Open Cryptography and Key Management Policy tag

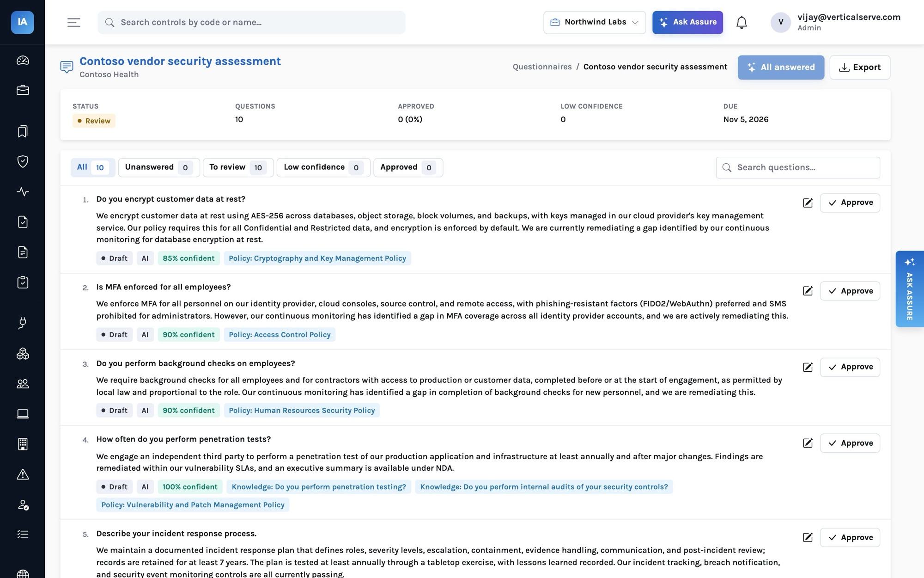317,258
